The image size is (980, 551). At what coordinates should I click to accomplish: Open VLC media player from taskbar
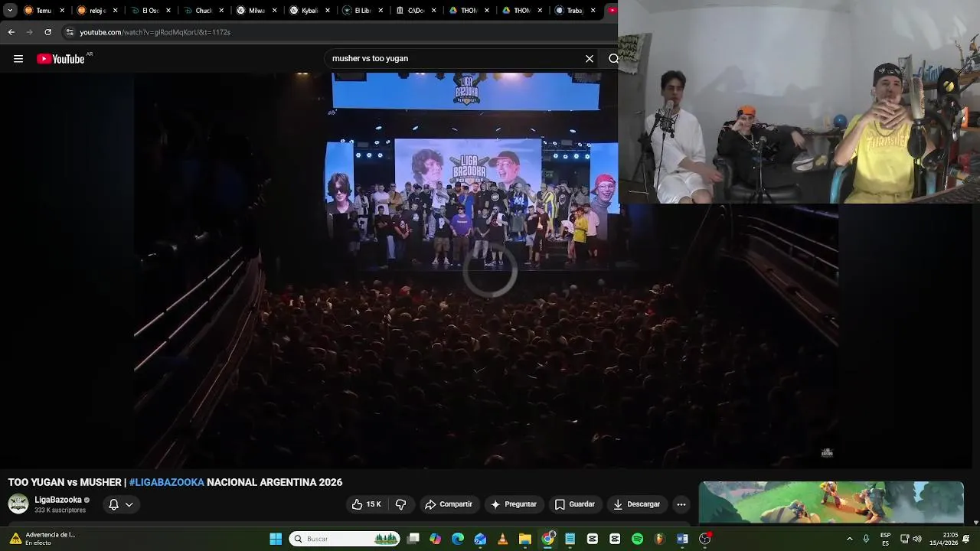tap(503, 539)
